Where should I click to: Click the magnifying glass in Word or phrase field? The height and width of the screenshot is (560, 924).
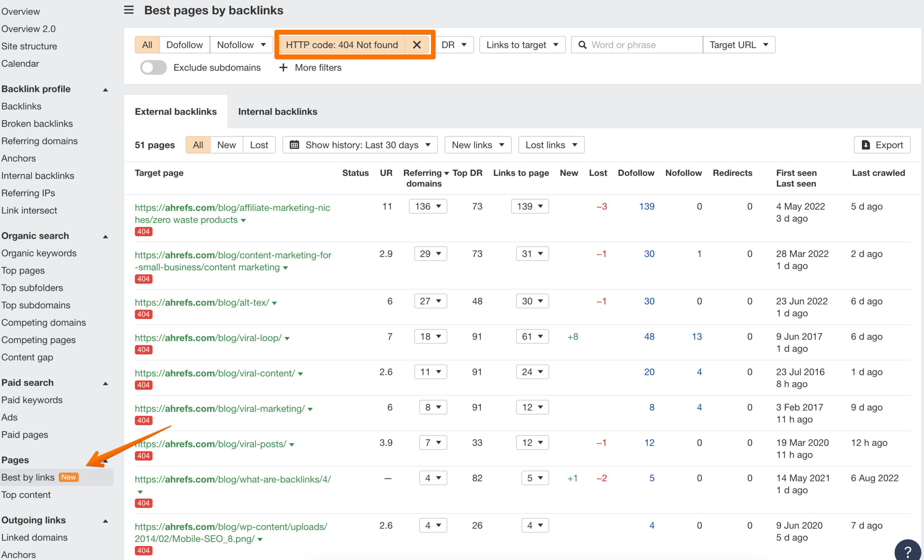pyautogui.click(x=583, y=45)
